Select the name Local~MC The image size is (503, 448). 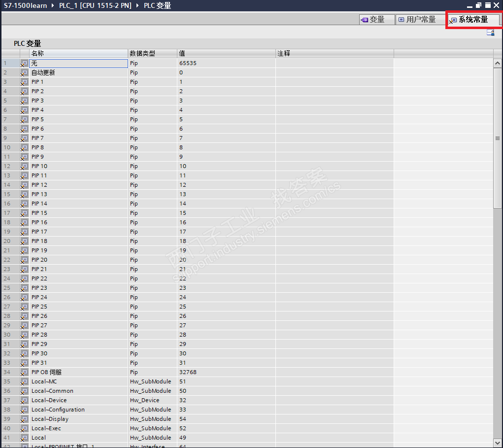pyautogui.click(x=44, y=381)
